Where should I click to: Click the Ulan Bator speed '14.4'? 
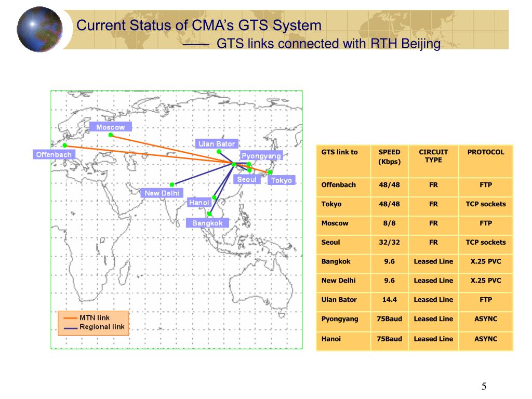[390, 300]
